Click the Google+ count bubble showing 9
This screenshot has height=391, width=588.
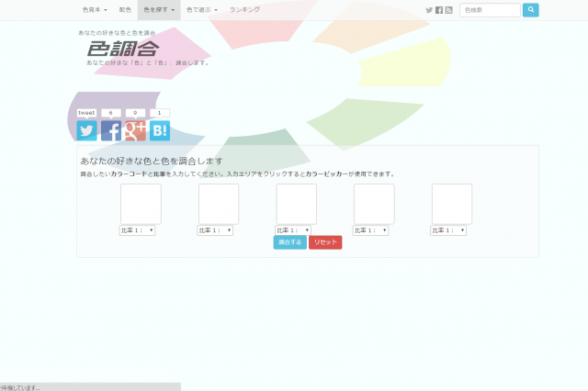135,113
